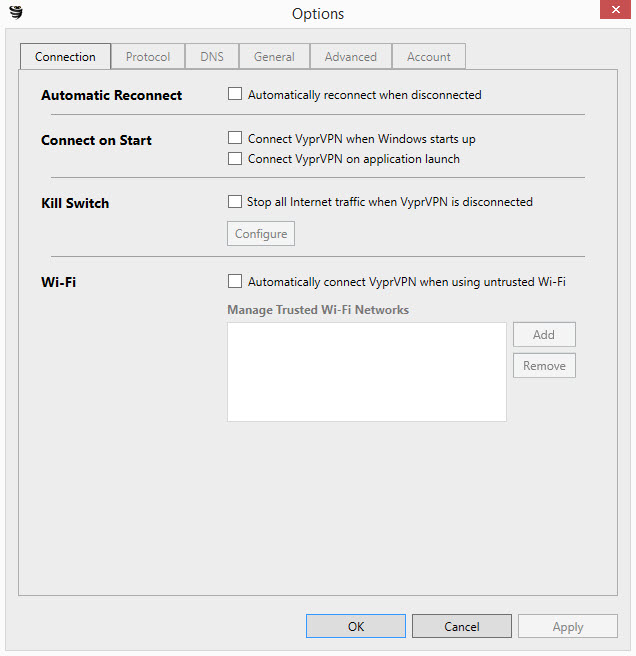Select the Advanced tab
The width and height of the screenshot is (636, 656).
(351, 56)
